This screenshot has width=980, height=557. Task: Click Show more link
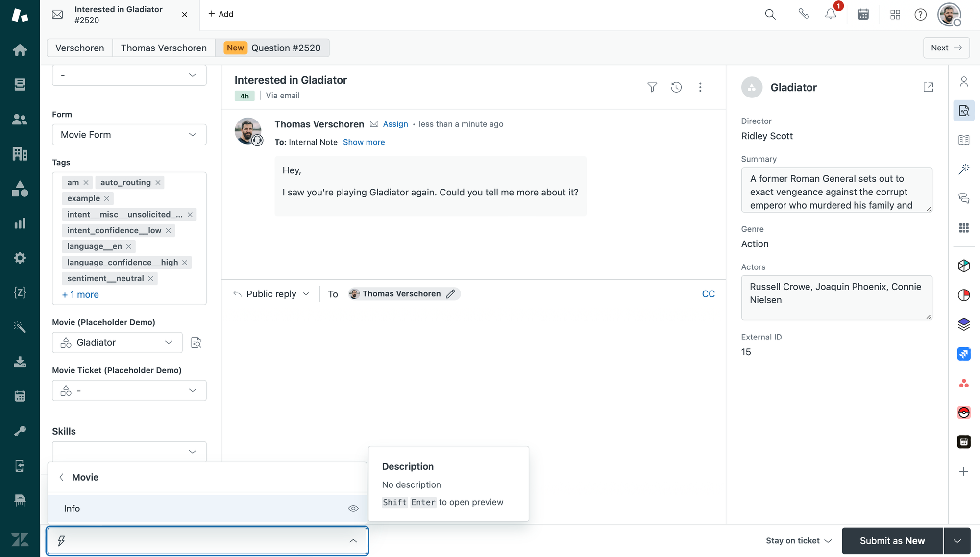pyautogui.click(x=364, y=142)
